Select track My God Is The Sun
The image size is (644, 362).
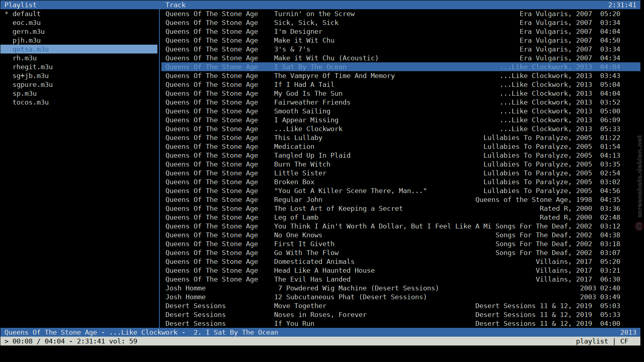pos(401,93)
